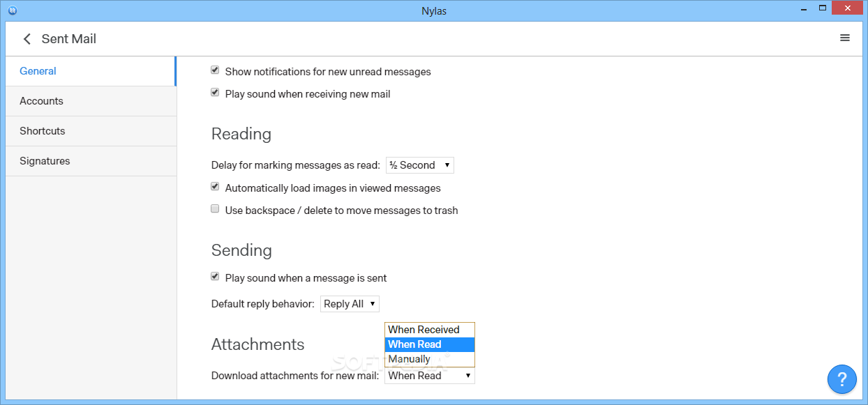Image resolution: width=868 pixels, height=405 pixels.
Task: Click the Sending section heading
Action: click(241, 250)
